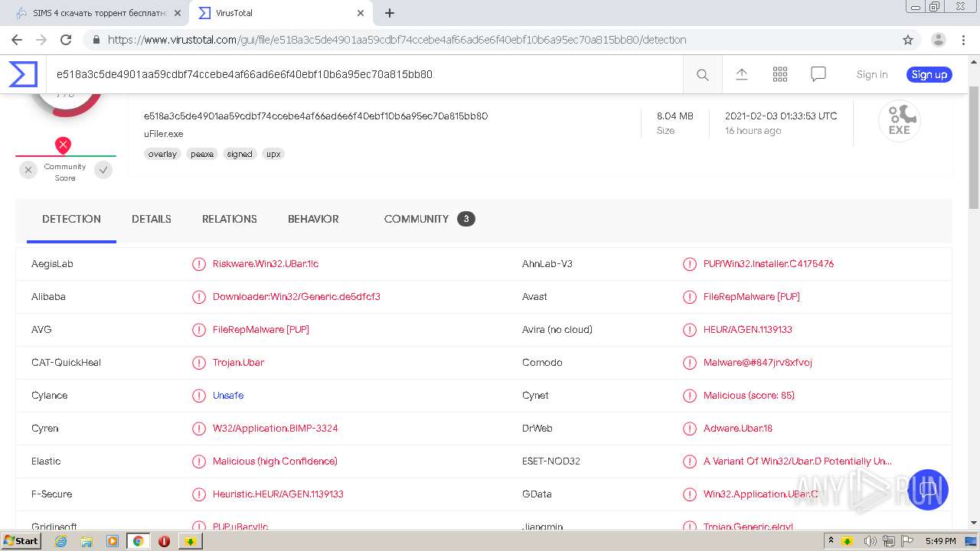Click Chrome taskbar icon

(138, 541)
